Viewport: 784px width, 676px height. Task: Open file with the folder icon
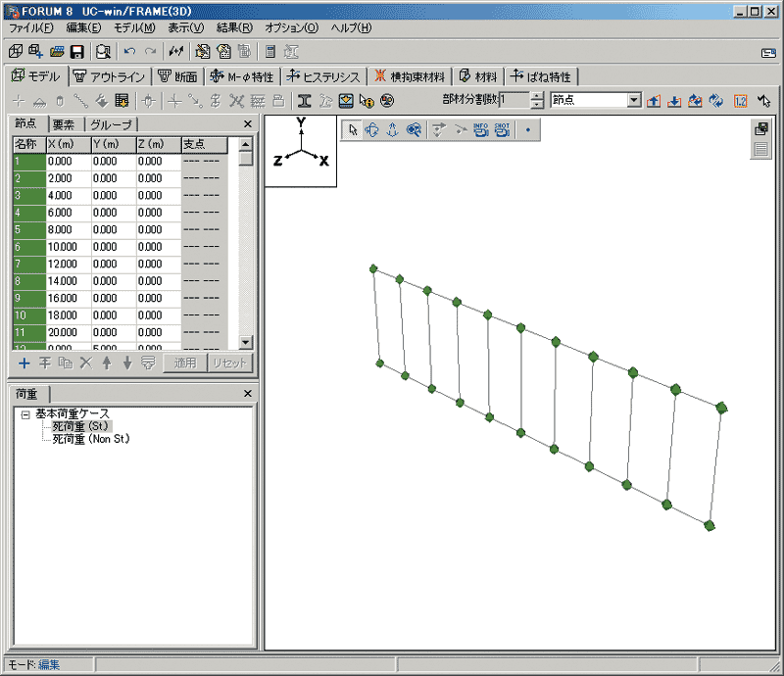[57, 51]
